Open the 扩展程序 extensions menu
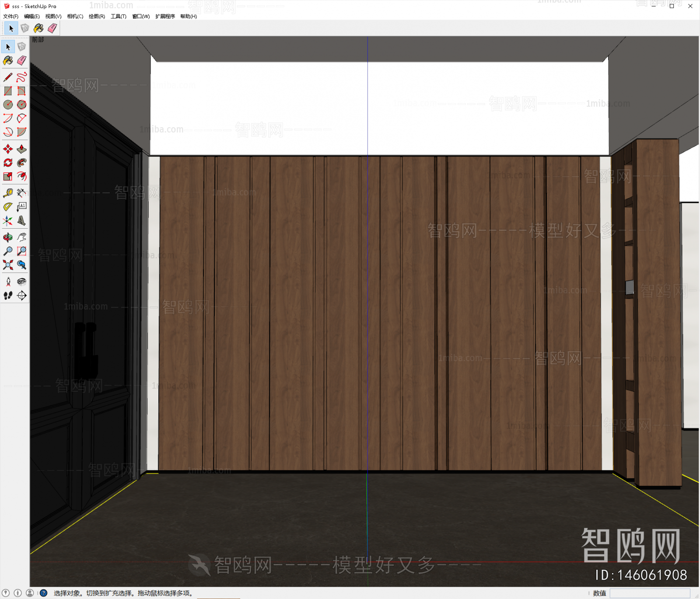 [x=165, y=16]
